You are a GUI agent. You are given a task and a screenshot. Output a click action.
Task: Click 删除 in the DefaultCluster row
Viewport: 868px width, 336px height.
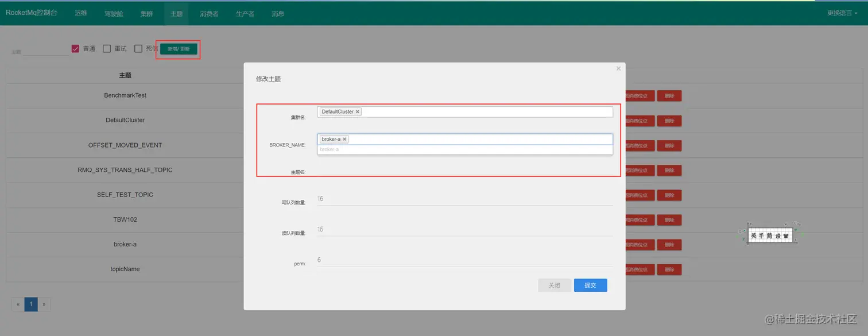[669, 121]
